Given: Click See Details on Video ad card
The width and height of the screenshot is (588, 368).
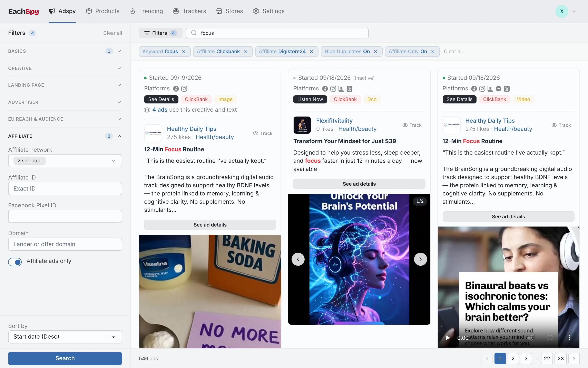Looking at the screenshot, I should click(x=459, y=99).
